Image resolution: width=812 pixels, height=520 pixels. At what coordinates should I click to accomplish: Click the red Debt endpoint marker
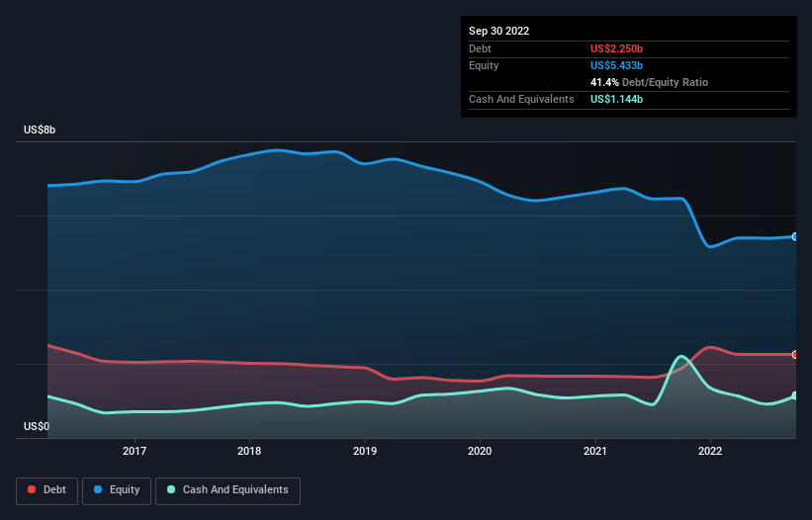[x=795, y=355]
